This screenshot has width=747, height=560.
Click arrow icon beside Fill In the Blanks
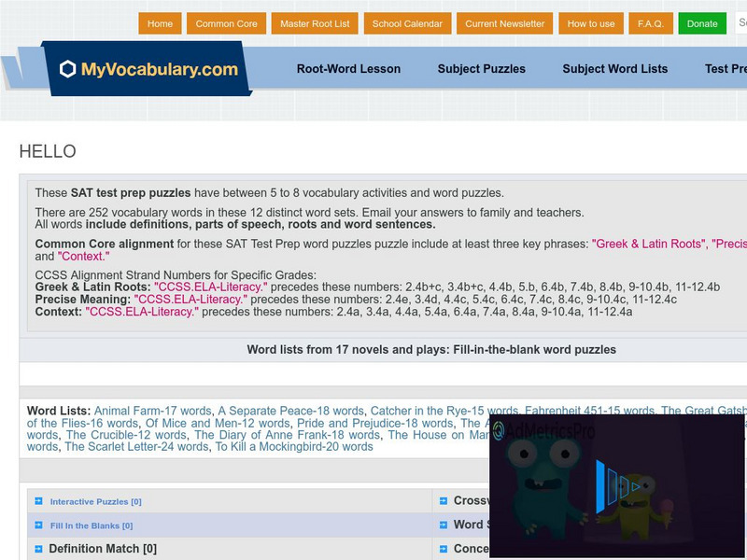38,525
